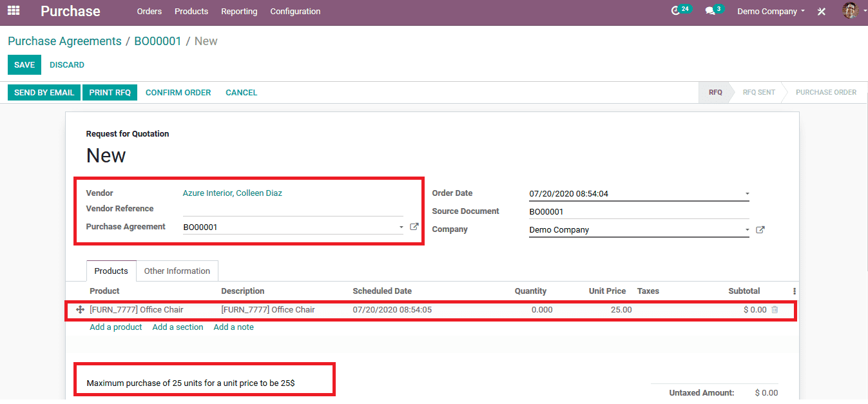Viewport: 868px width, 404px height.
Task: Open the Demo Company switcher menu
Action: pyautogui.click(x=771, y=12)
